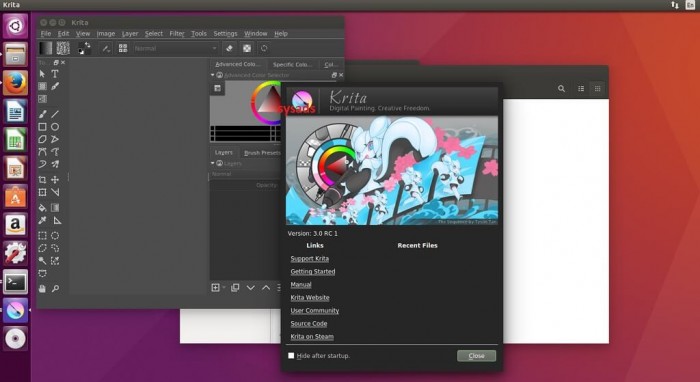The width and height of the screenshot is (700, 382).
Task: Open the Filter menu
Action: pos(177,33)
